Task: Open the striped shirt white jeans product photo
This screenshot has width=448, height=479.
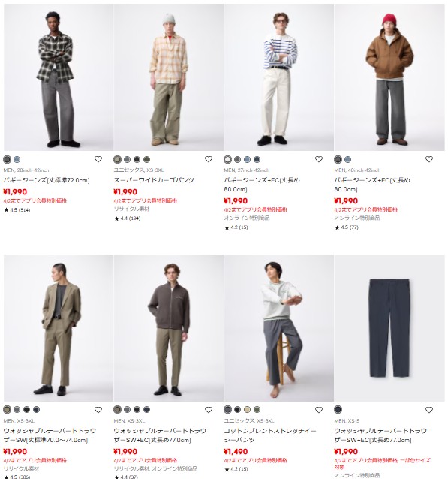Action: point(279,77)
